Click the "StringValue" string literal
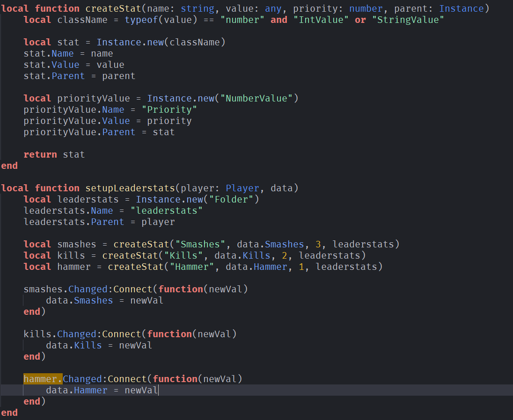 point(408,20)
